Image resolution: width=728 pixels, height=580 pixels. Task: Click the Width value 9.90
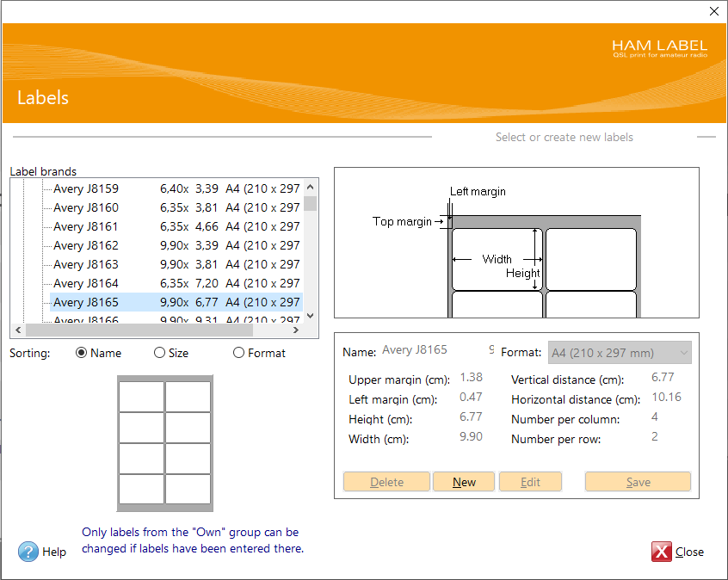click(472, 436)
